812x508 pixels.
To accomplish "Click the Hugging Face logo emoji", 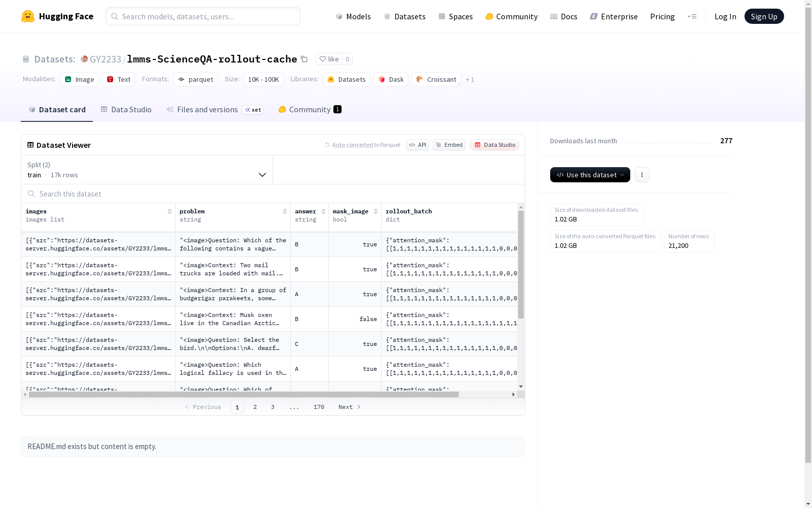I will pos(28,16).
